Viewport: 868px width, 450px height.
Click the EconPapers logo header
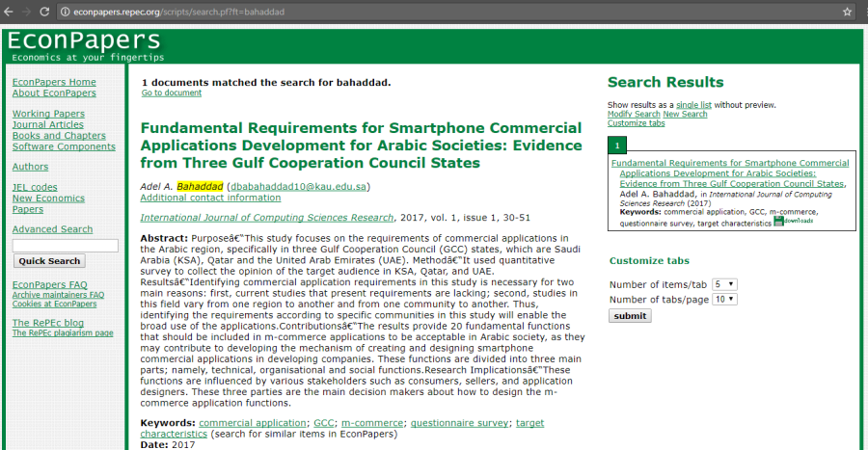(x=85, y=45)
